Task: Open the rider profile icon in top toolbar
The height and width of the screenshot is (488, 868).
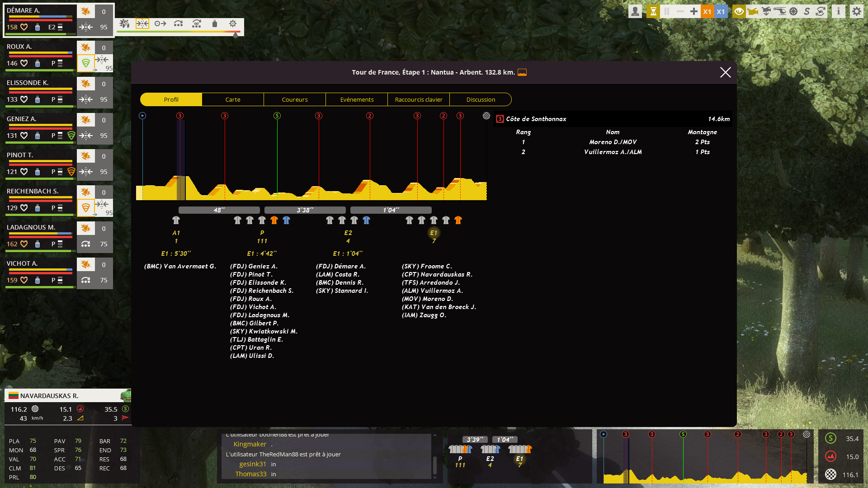Action: [x=635, y=11]
